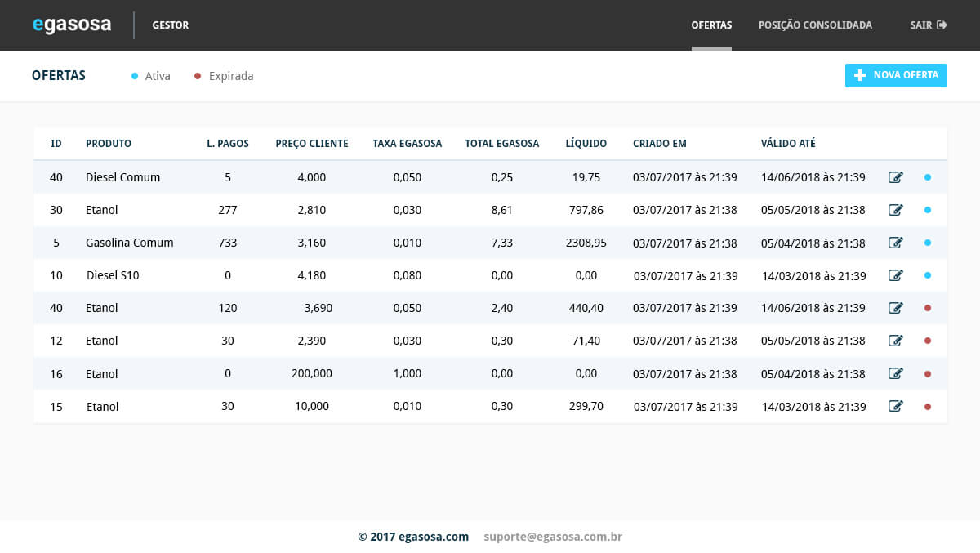Click the 440,40 líquido value
Screen dimensions: 980x553
(586, 308)
